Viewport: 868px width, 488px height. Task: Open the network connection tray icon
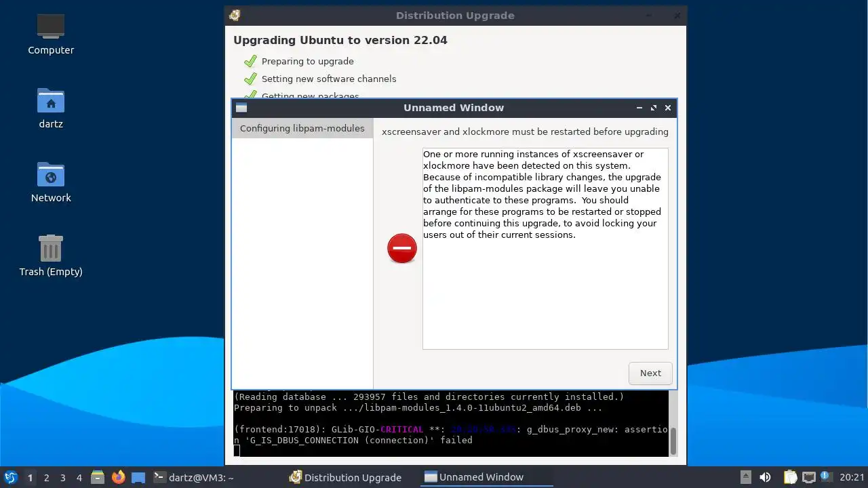point(808,477)
